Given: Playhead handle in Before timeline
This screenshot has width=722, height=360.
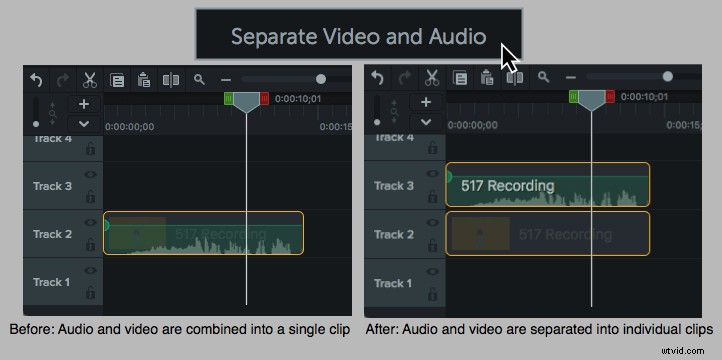Looking at the screenshot, I should coord(246,102).
